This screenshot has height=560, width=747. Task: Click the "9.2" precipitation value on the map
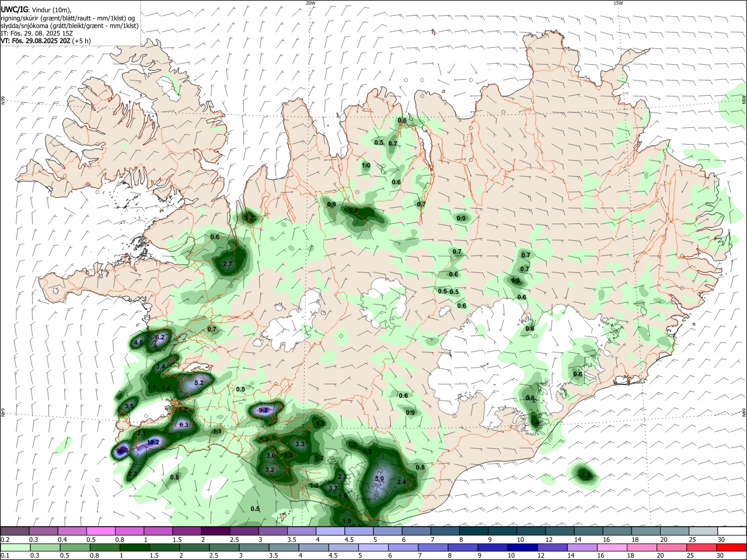tap(263, 410)
